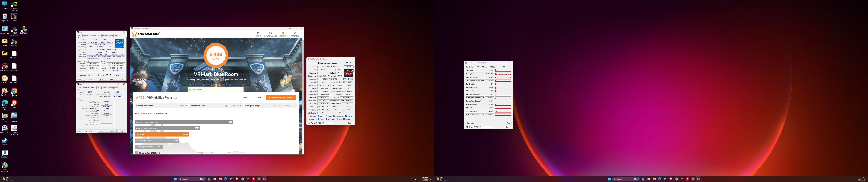Image resolution: width=868 pixels, height=182 pixels.
Task: Open the hamburger menu in GPU-Z Sensors window
Action: pyautogui.click(x=511, y=66)
